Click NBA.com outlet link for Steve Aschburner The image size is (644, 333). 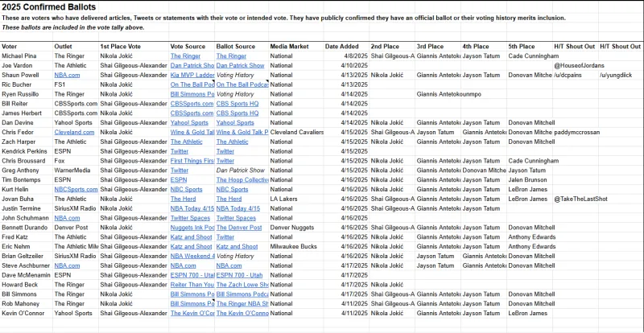[67, 265]
